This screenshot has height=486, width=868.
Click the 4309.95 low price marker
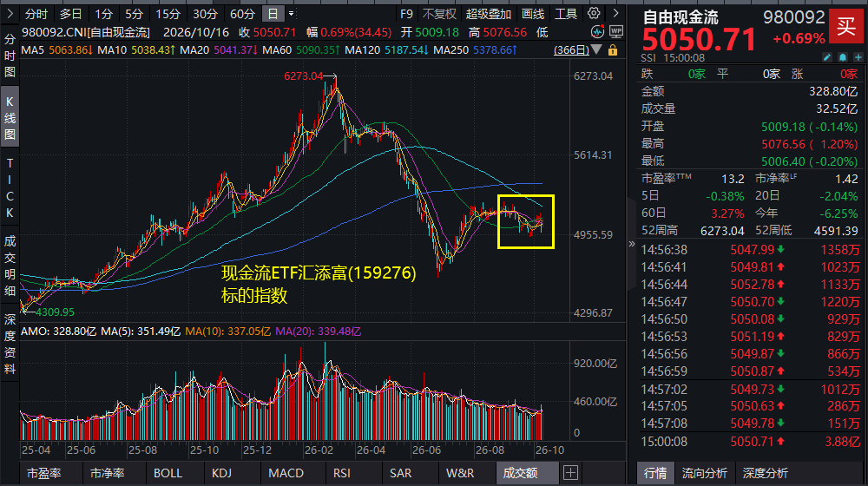[x=55, y=312]
